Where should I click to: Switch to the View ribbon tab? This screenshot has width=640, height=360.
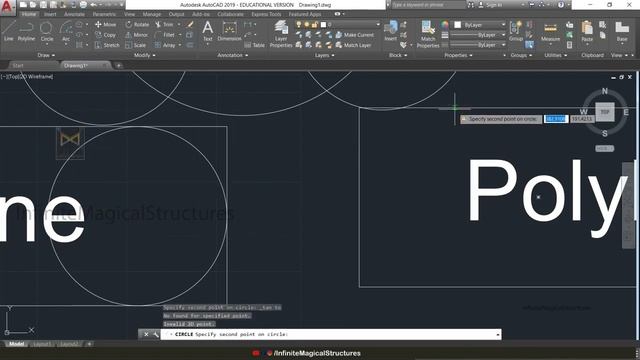pyautogui.click(x=129, y=14)
